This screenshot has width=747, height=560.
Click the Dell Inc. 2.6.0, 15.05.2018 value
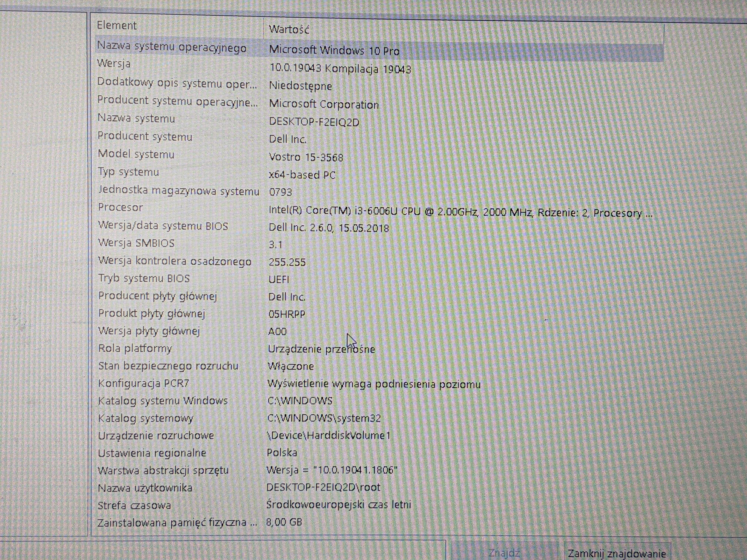pos(329,228)
